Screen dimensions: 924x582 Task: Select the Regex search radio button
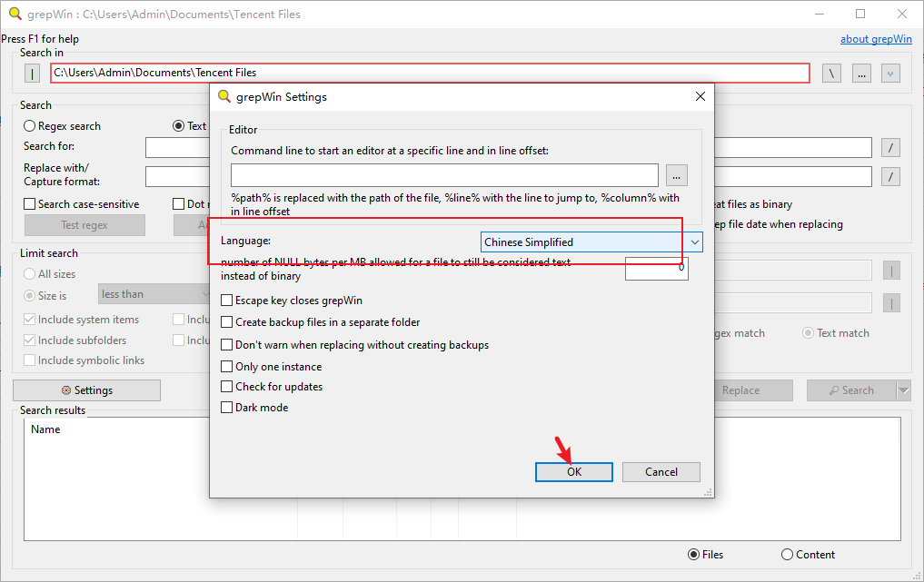pos(30,126)
